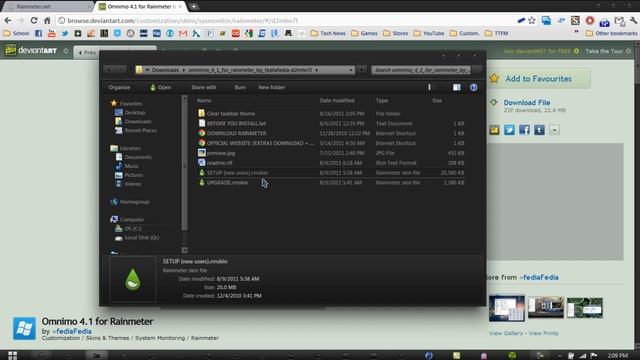Open first gallery thumbnail from fediaFedia

tap(507, 308)
